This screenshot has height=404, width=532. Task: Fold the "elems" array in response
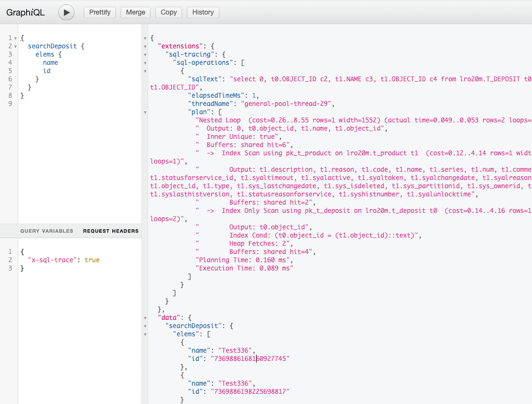coord(145,334)
